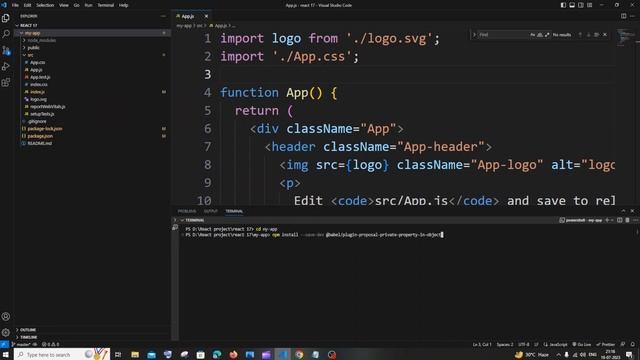The height and width of the screenshot is (360, 640).
Task: Open App.test.js in the explorer
Action: click(x=92, y=77)
